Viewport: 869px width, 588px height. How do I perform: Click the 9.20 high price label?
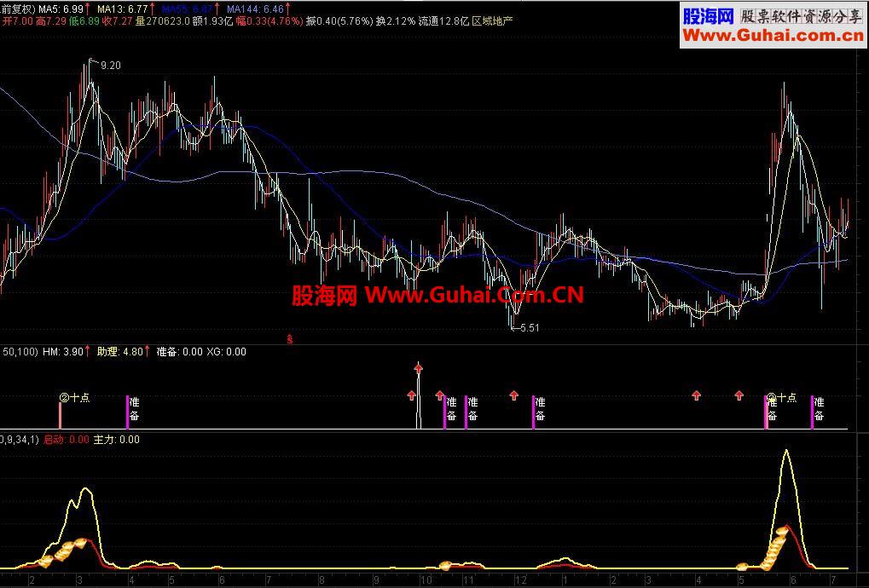(x=111, y=66)
